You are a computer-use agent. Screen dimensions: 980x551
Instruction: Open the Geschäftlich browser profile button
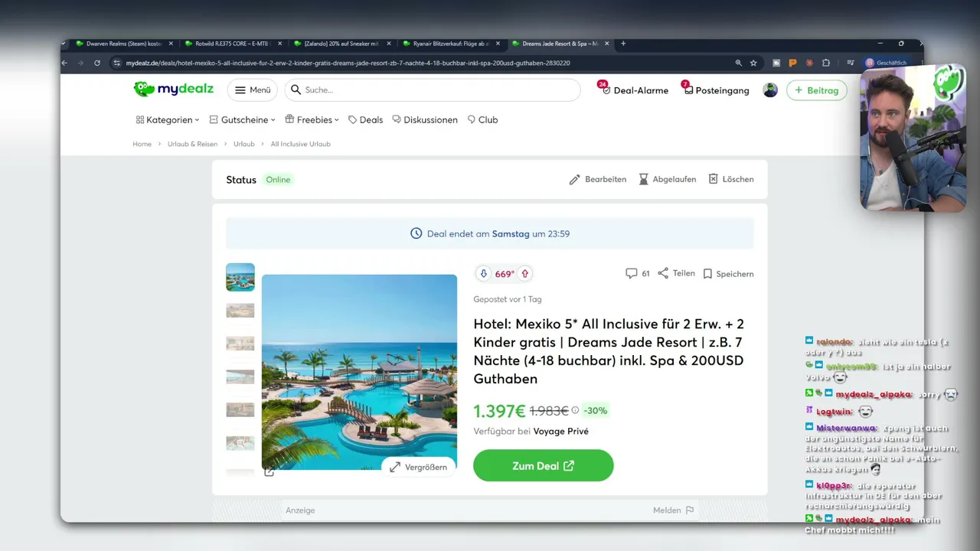click(886, 63)
